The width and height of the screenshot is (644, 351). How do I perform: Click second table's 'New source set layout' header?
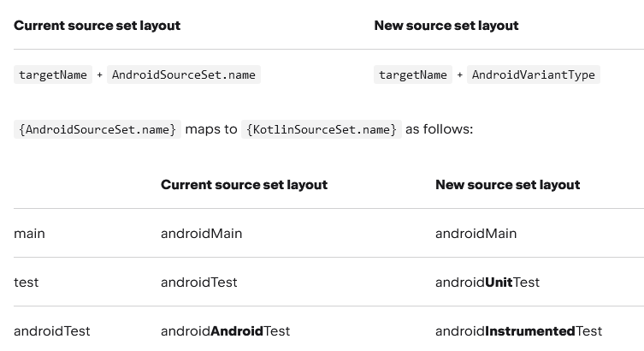pyautogui.click(x=508, y=185)
